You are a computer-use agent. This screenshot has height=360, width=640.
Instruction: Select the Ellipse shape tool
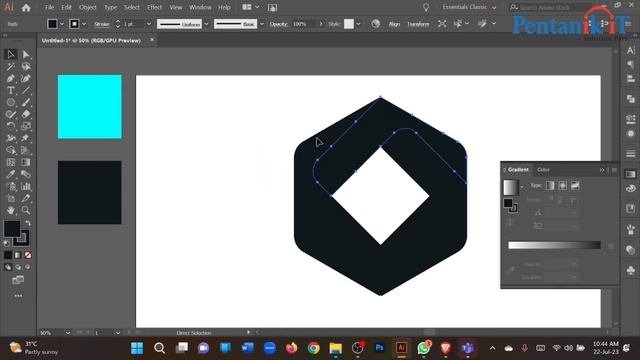click(x=11, y=102)
